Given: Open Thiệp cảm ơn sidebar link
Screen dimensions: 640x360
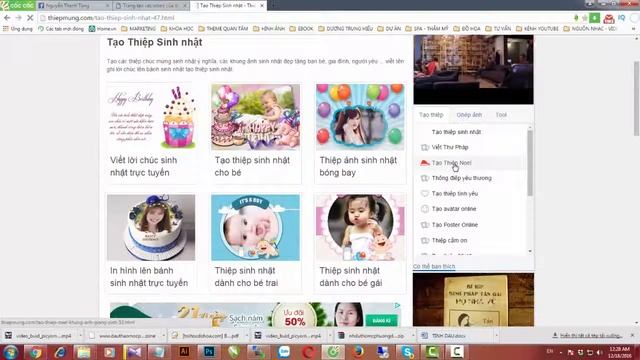Looking at the screenshot, I should [449, 240].
